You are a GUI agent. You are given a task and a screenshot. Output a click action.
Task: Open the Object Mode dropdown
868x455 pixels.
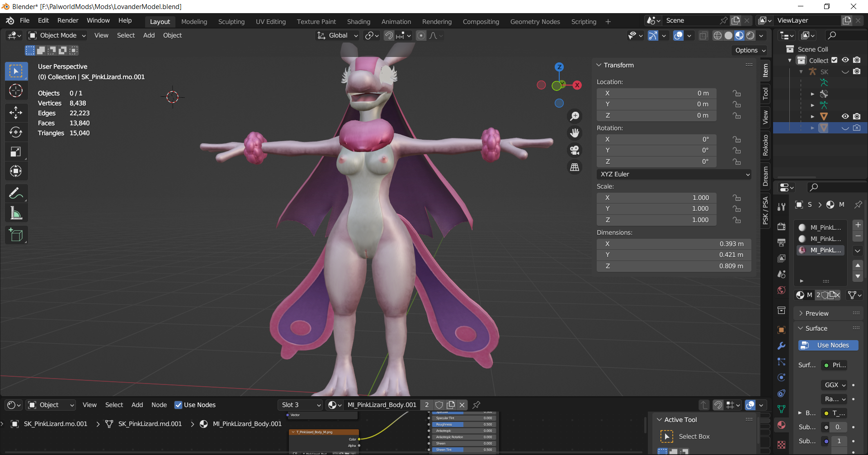(57, 35)
